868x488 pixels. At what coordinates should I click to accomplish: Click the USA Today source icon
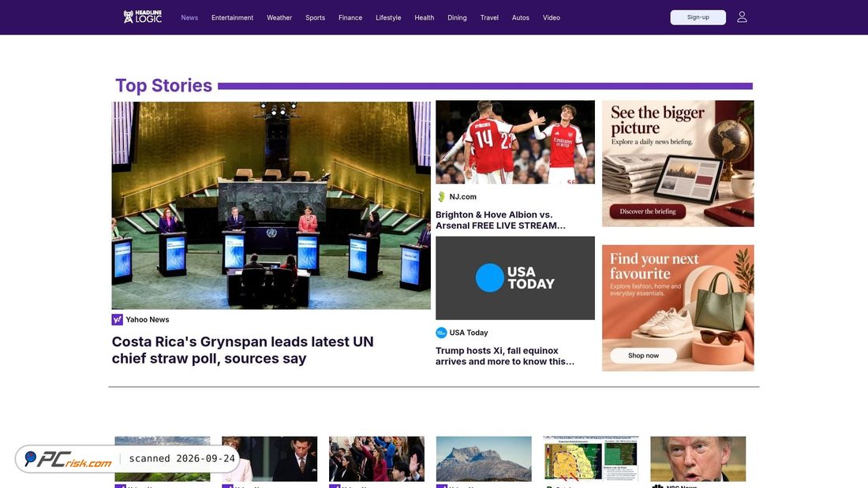pos(441,333)
